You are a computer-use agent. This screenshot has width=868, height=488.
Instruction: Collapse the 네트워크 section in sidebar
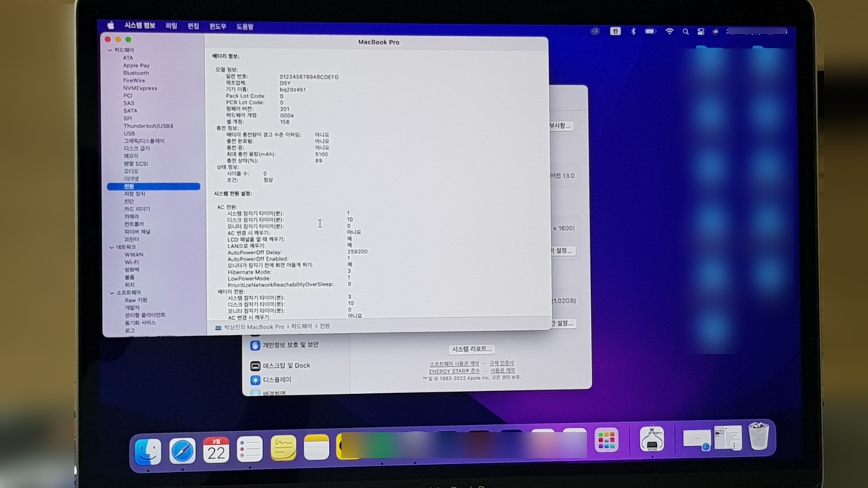coord(111,247)
